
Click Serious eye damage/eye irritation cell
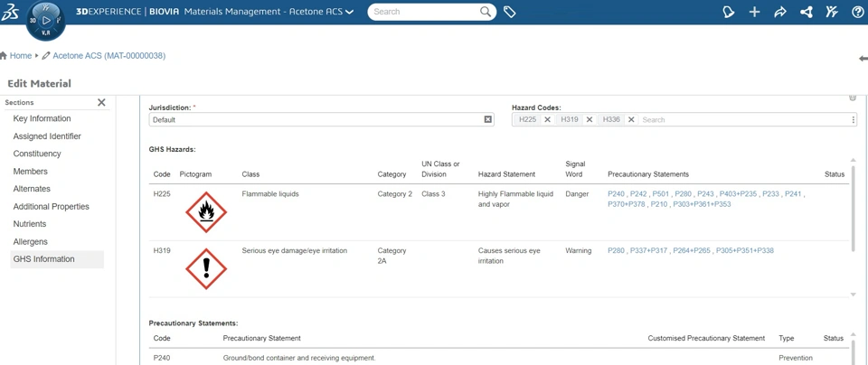(x=295, y=250)
